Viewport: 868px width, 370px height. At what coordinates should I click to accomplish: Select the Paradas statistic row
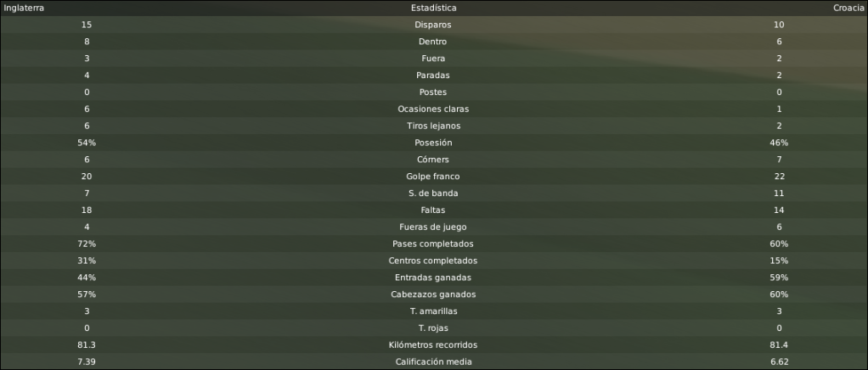point(434,76)
